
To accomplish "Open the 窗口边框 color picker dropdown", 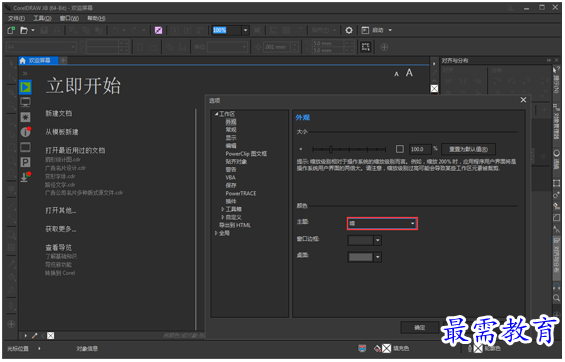I will (x=378, y=240).
